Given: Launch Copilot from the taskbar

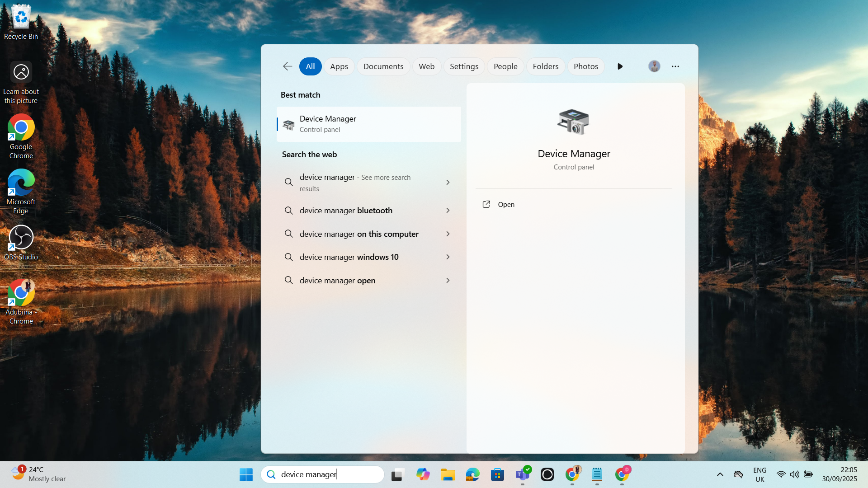Looking at the screenshot, I should click(423, 474).
